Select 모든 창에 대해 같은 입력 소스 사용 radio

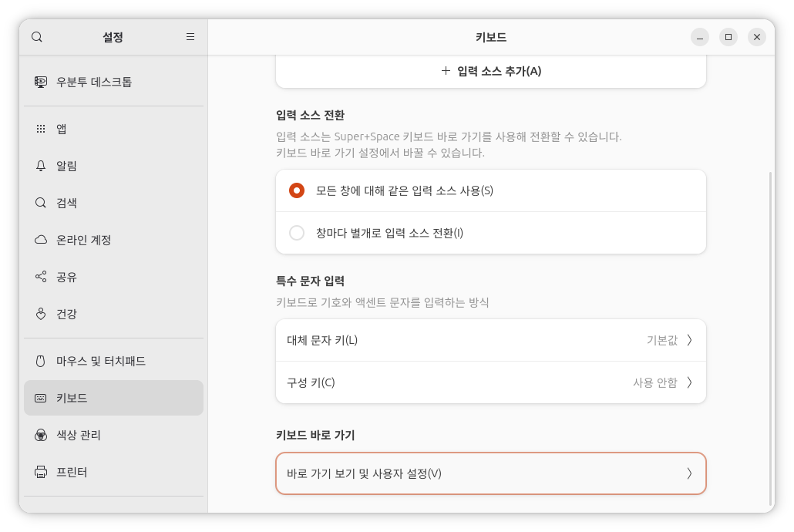[297, 190]
